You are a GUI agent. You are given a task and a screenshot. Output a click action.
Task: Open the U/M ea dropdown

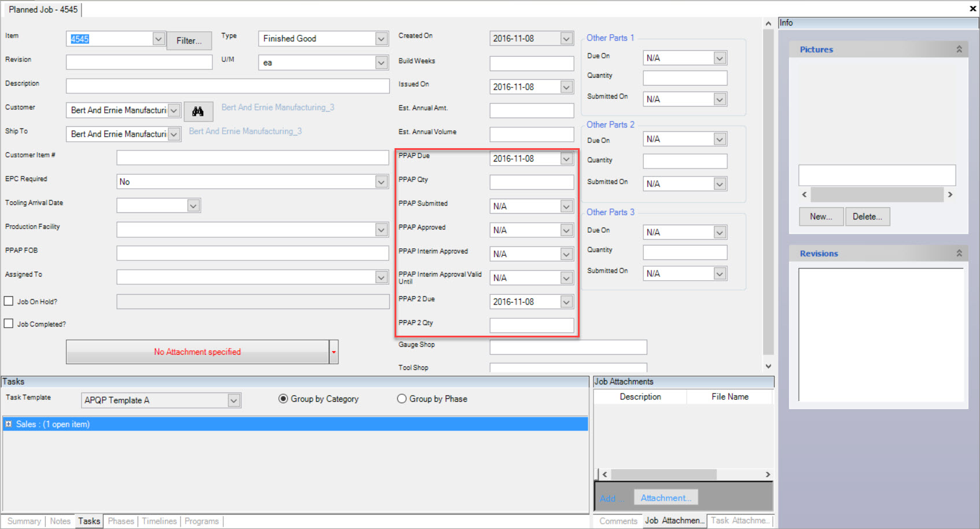[381, 63]
